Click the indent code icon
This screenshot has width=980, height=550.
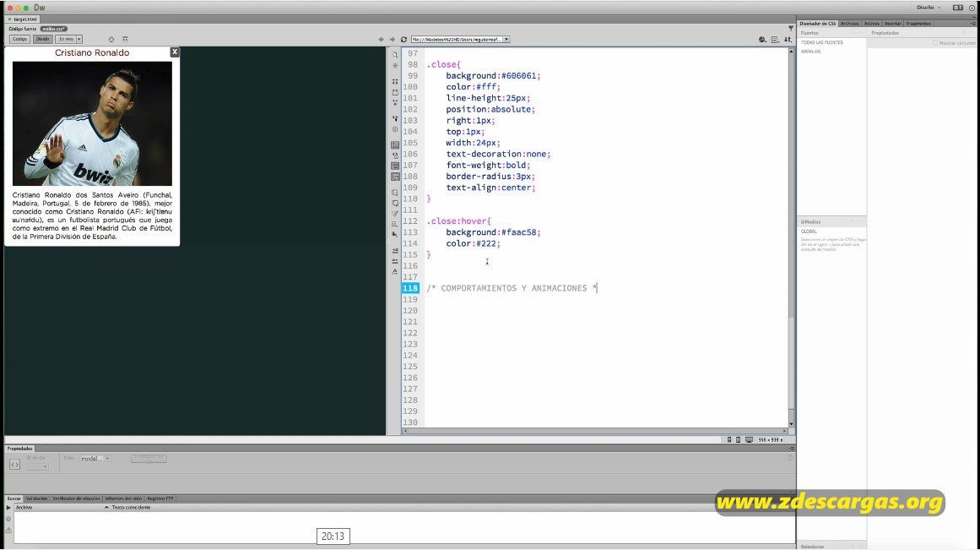click(x=395, y=250)
